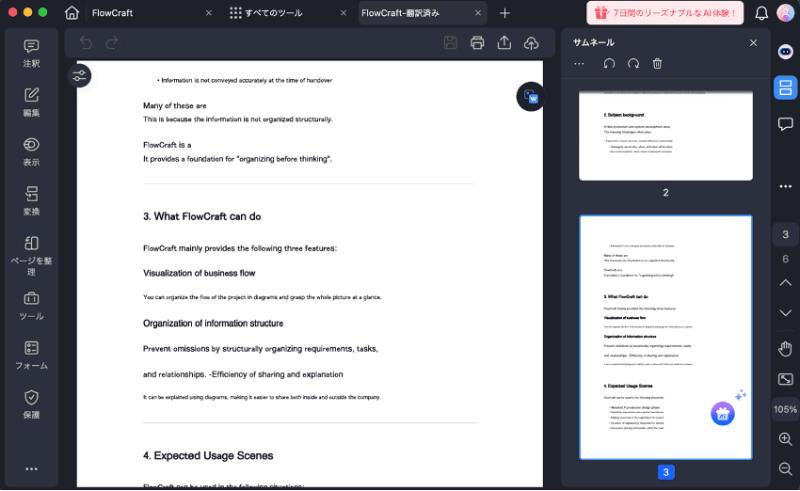Open the properties settings slider icon
800x491 pixels.
80,76
